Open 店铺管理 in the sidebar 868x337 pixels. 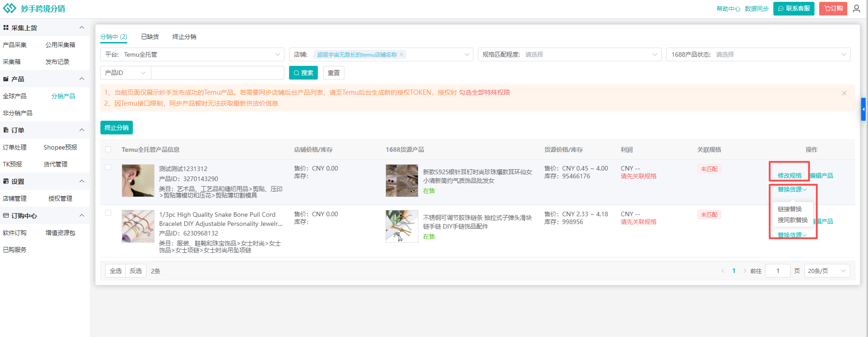tap(15, 198)
